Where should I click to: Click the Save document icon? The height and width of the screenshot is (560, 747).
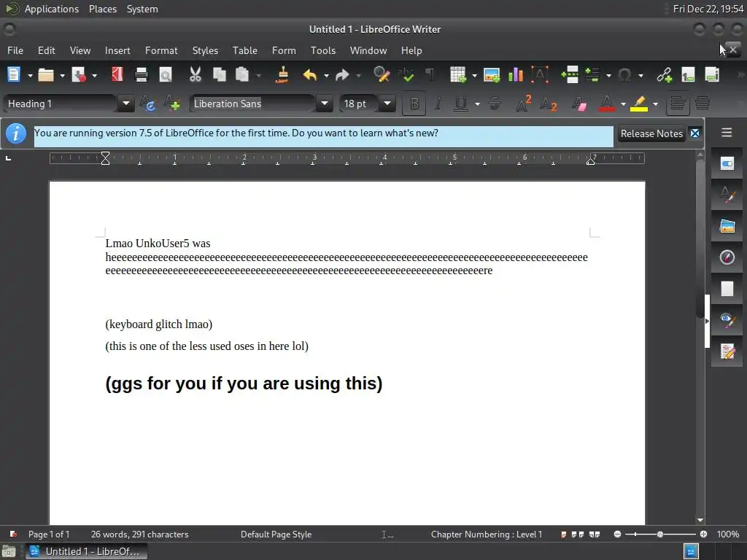click(x=79, y=75)
